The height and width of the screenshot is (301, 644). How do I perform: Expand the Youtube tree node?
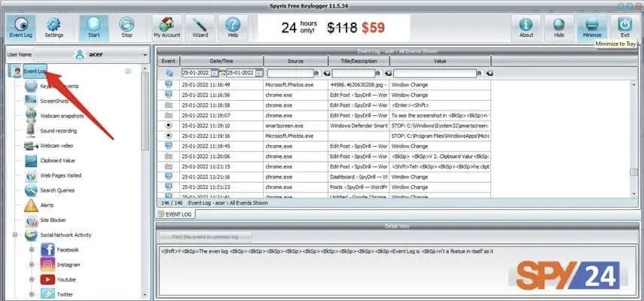pos(32,280)
